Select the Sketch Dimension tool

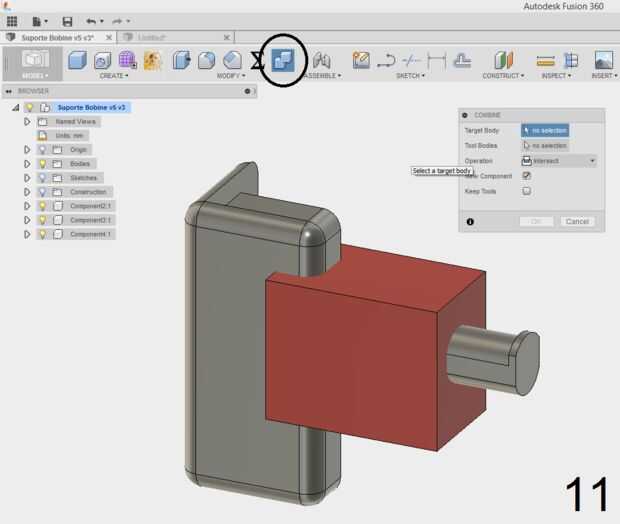point(437,61)
